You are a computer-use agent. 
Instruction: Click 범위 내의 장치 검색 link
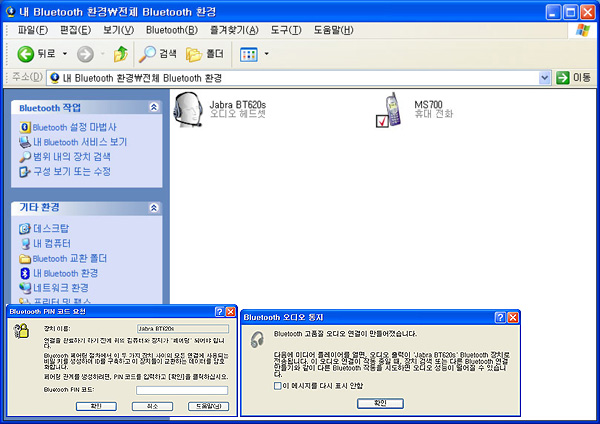[72, 157]
